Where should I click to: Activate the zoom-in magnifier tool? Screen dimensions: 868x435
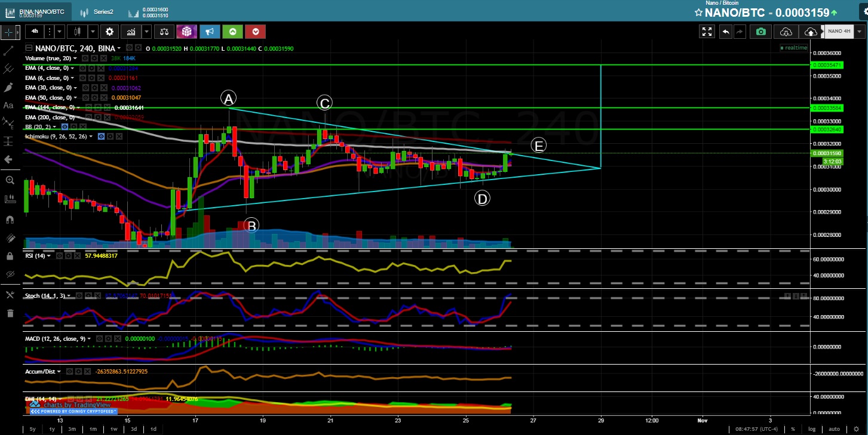[9, 180]
